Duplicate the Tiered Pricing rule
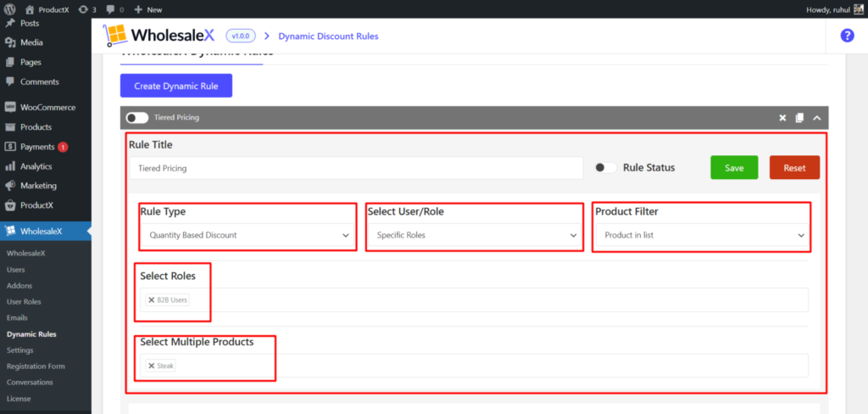 [x=798, y=118]
